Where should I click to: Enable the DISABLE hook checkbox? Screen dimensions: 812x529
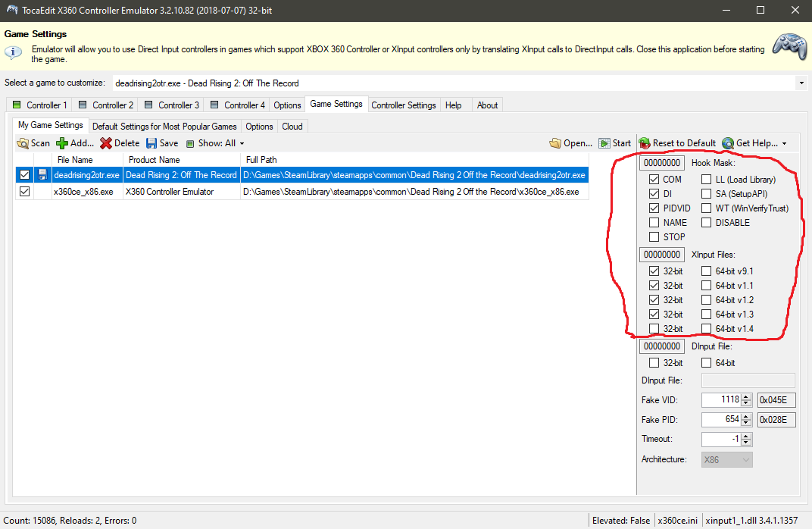pyautogui.click(x=707, y=223)
